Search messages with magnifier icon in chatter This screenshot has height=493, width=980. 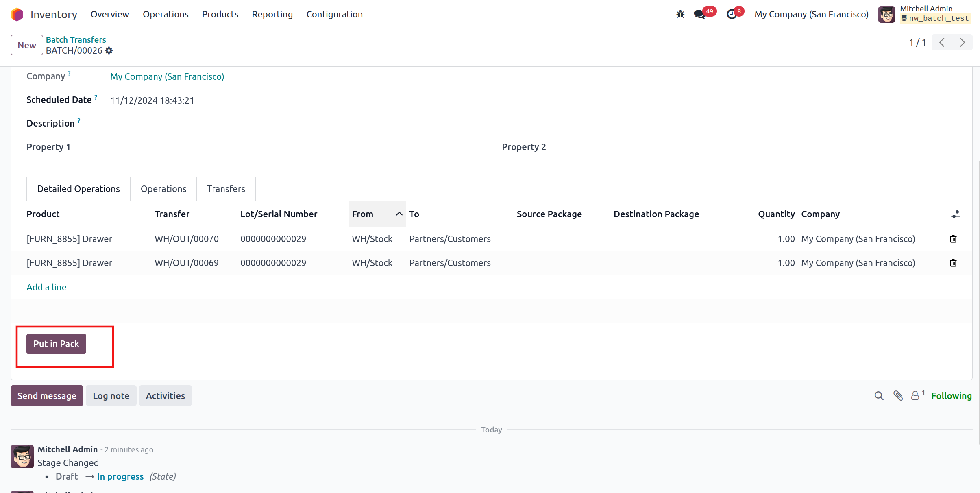point(879,396)
